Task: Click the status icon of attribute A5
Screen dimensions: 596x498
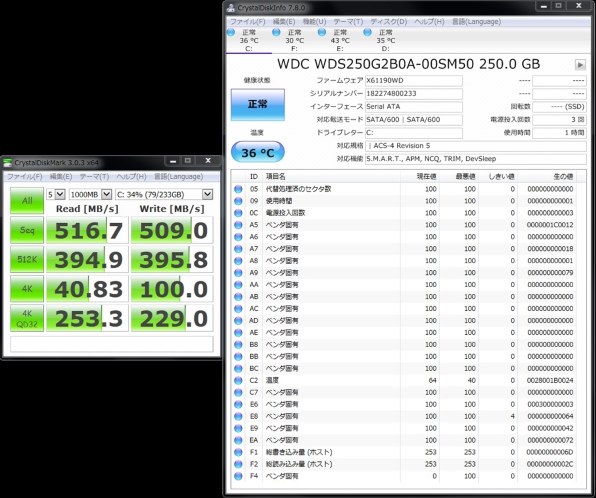Action: pyautogui.click(x=238, y=225)
